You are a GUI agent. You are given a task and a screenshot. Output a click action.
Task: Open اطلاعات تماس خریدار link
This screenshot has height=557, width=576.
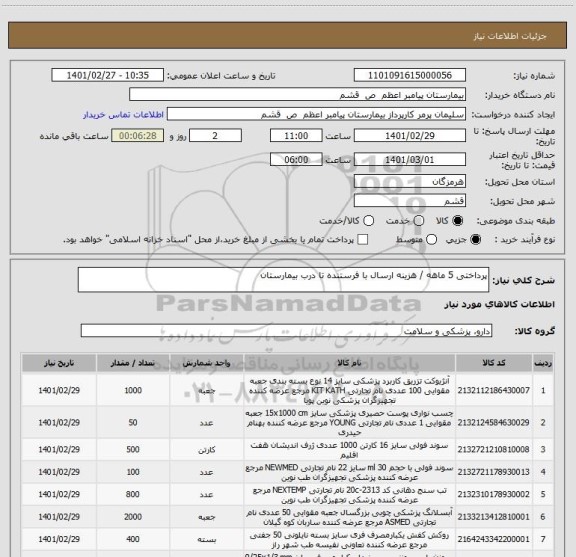tap(123, 115)
